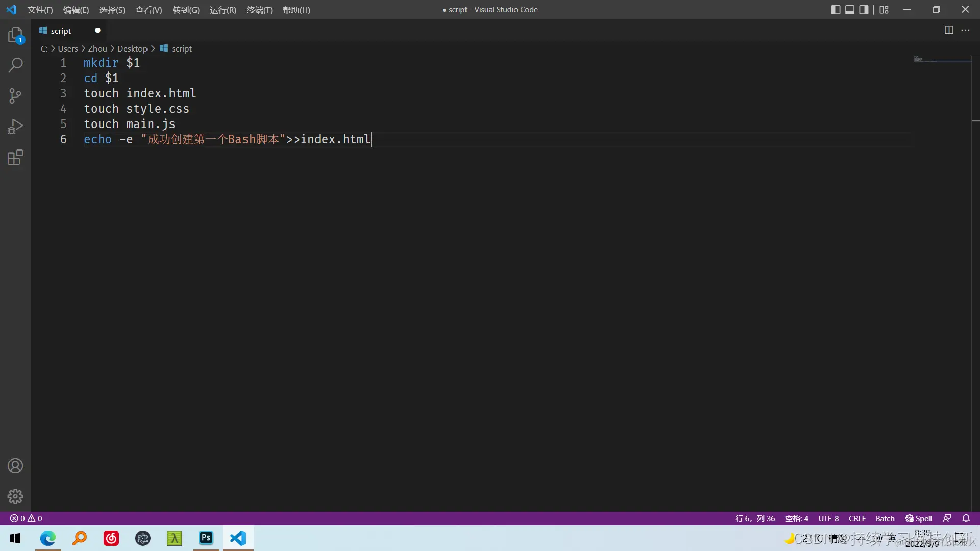Open the Search view icon
The image size is (980, 551).
pyautogui.click(x=15, y=65)
